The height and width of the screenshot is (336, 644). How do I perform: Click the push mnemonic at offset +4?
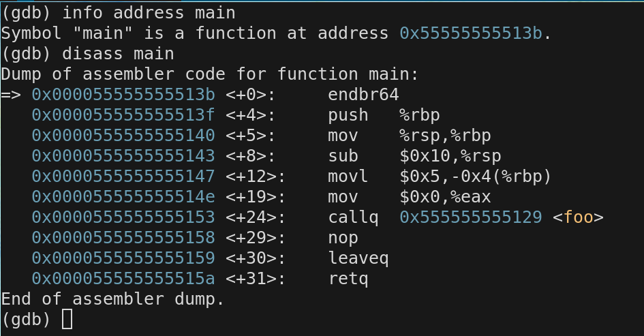(x=348, y=115)
